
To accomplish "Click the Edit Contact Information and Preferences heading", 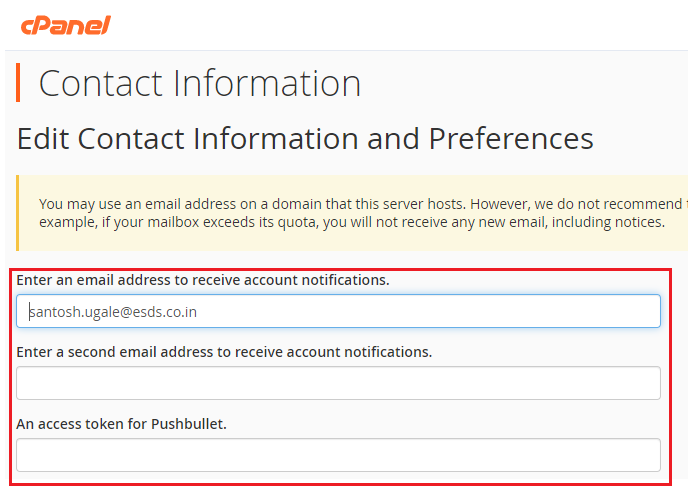I will click(x=305, y=139).
